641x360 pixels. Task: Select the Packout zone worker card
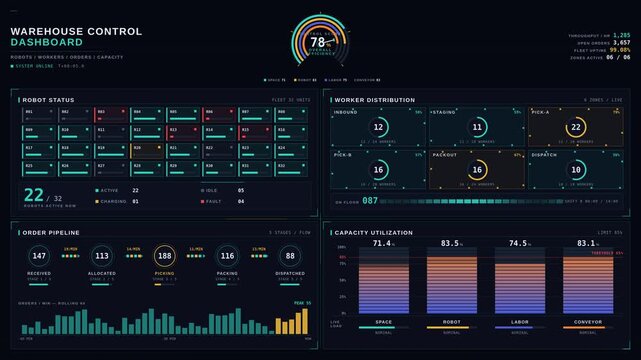point(477,170)
